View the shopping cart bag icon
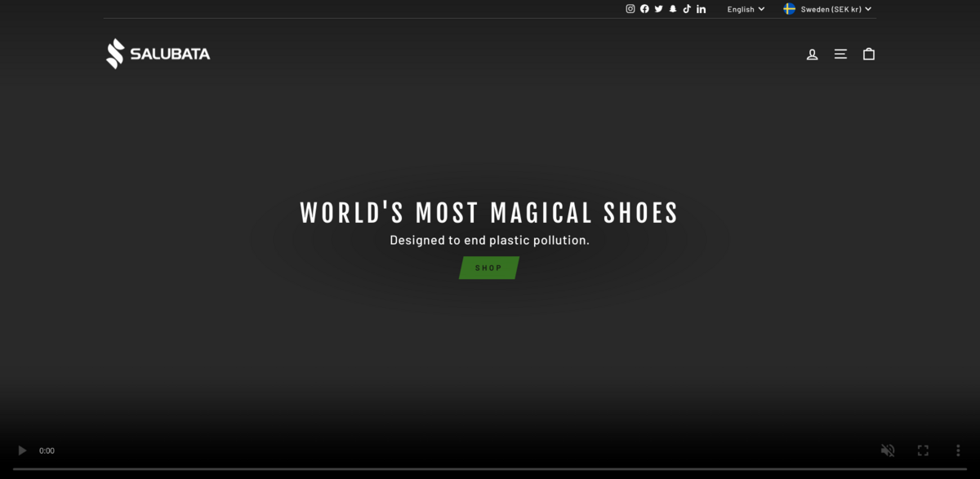This screenshot has width=980, height=479. click(868, 53)
